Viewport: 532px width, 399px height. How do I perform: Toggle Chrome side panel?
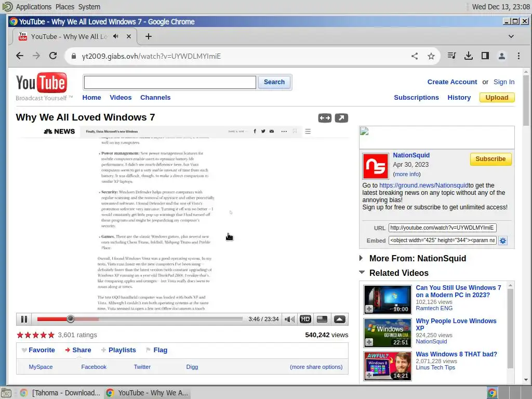(x=485, y=56)
